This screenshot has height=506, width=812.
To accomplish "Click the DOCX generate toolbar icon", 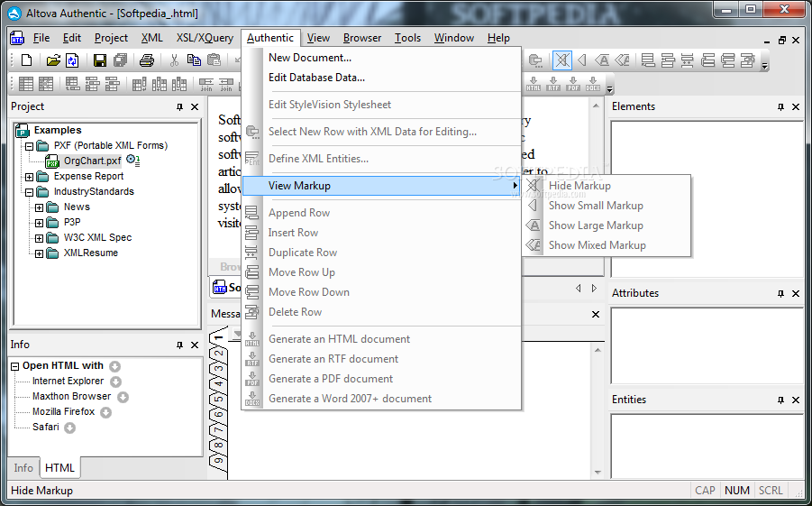I will click(593, 84).
